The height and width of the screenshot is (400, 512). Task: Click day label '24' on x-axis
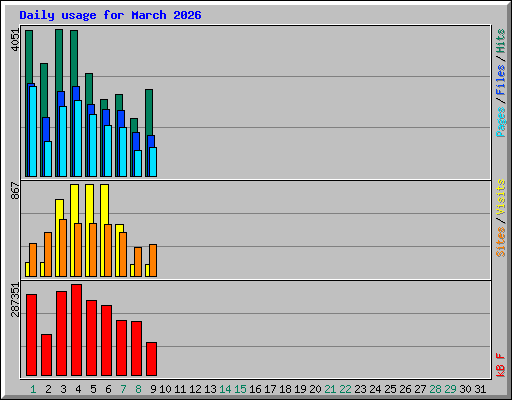click(375, 389)
